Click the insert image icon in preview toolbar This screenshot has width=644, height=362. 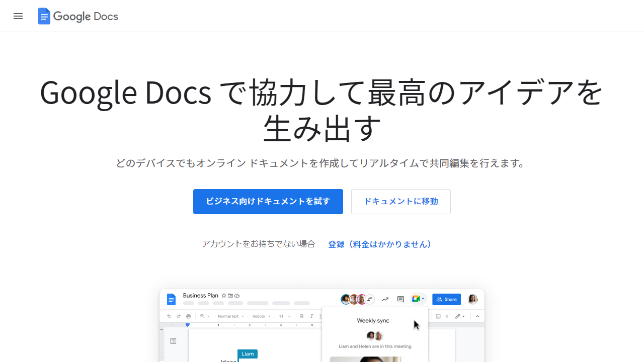point(438,316)
